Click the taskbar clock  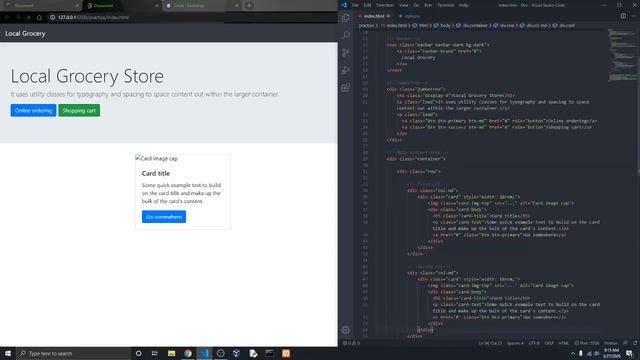tap(611, 353)
